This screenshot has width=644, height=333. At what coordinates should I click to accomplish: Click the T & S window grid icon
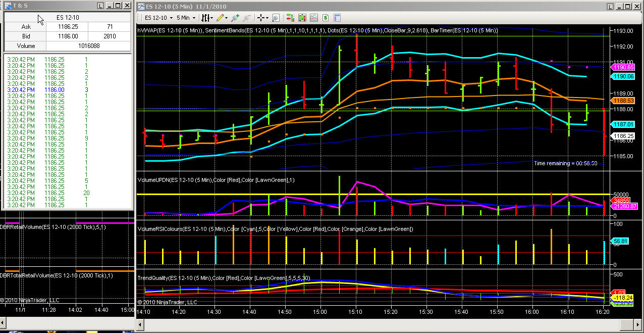coord(9,6)
